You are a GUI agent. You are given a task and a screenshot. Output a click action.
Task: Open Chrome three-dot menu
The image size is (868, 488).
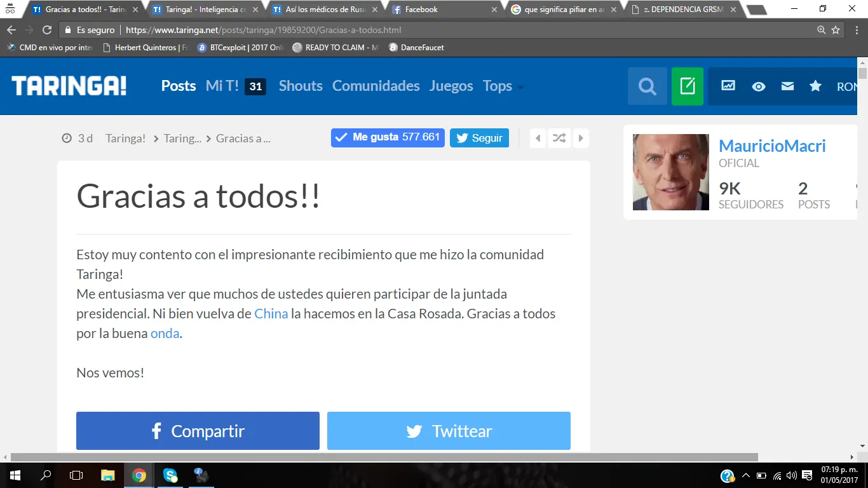[855, 30]
